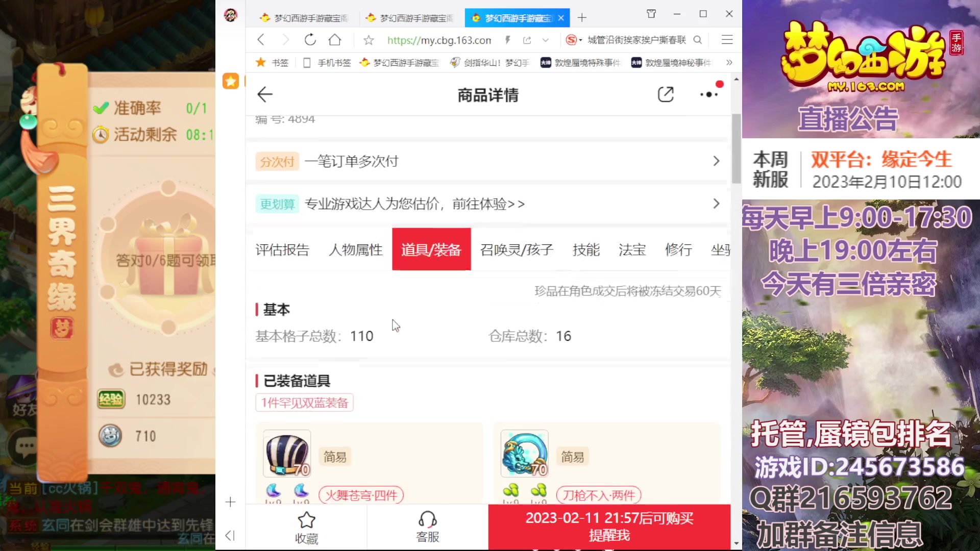Open the skin/wardrobe icon in title bar

(651, 14)
